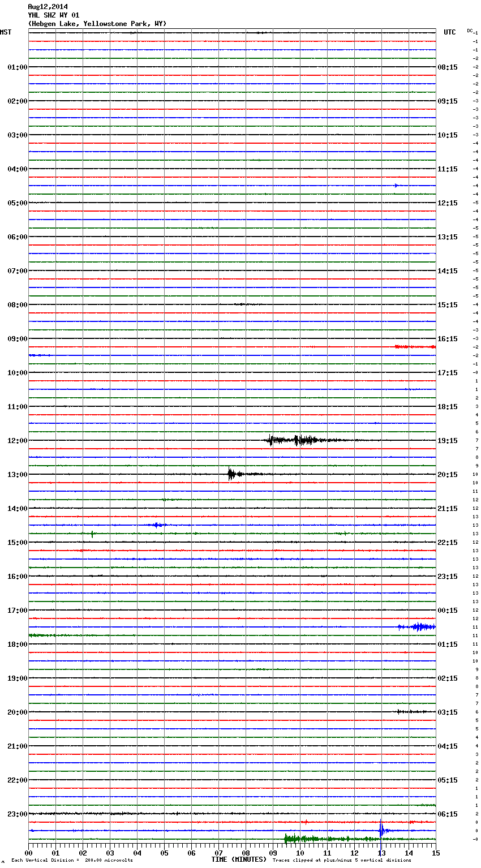The image size is (481, 868).
Task: Click the 20:15 UTC time label
Action: pos(448,475)
